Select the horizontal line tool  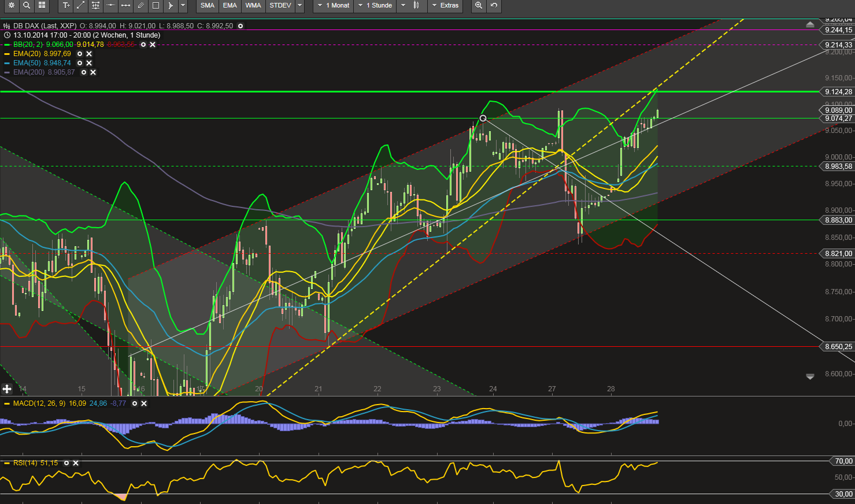[x=111, y=5]
